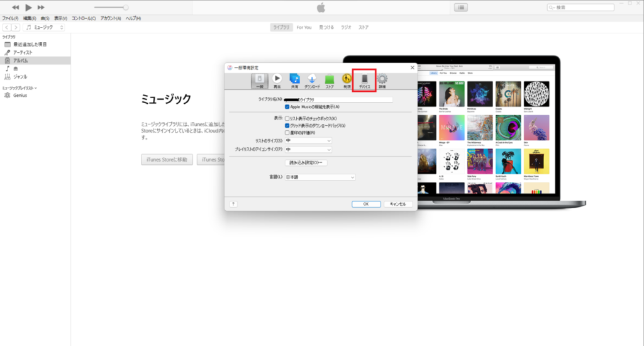Go forward with the right arrow
Viewport: 644px width, 346px height.
coord(16,28)
